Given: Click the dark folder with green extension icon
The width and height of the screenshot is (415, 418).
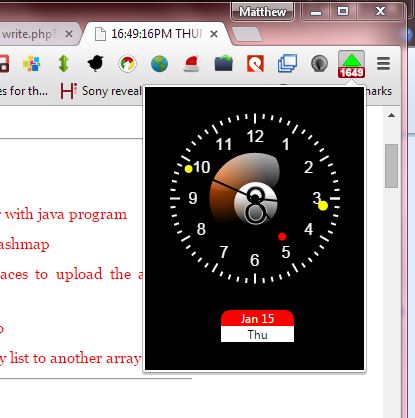Looking at the screenshot, I should point(223,63).
